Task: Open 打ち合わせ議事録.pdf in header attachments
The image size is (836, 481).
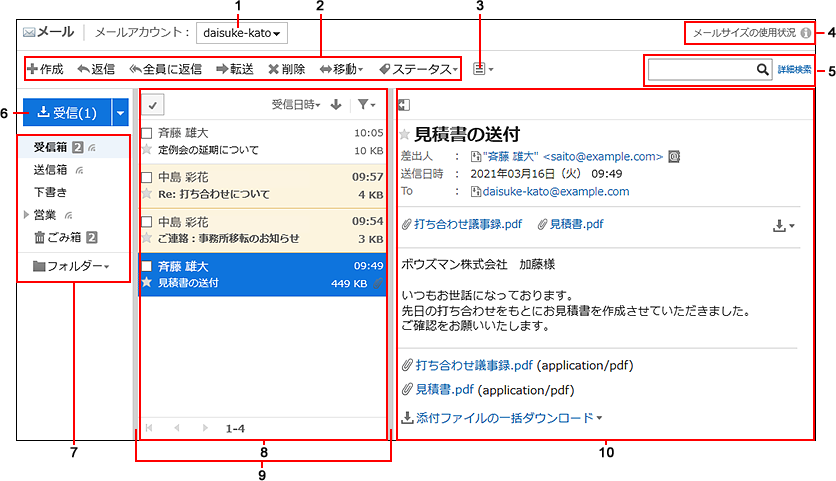Action: pos(468,225)
